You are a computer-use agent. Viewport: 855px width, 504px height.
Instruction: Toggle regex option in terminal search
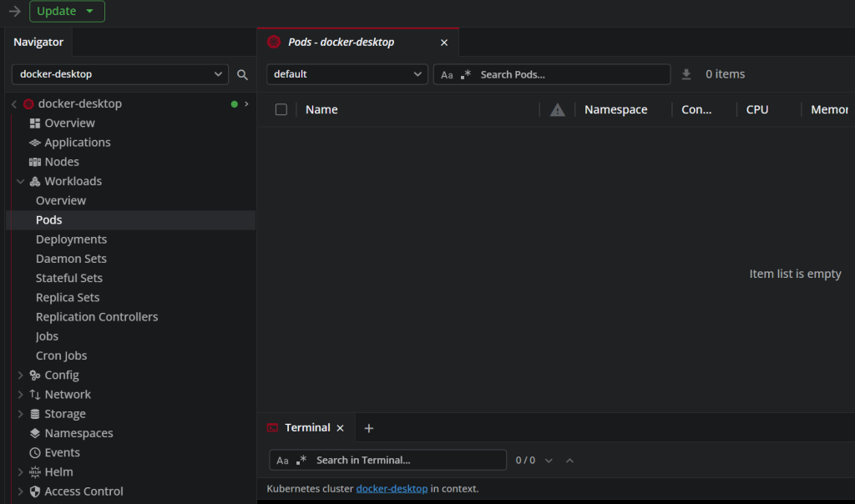click(301, 460)
